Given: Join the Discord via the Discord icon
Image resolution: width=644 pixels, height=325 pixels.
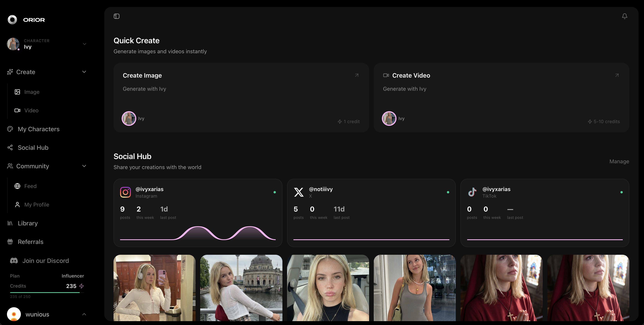Looking at the screenshot, I should (14, 261).
